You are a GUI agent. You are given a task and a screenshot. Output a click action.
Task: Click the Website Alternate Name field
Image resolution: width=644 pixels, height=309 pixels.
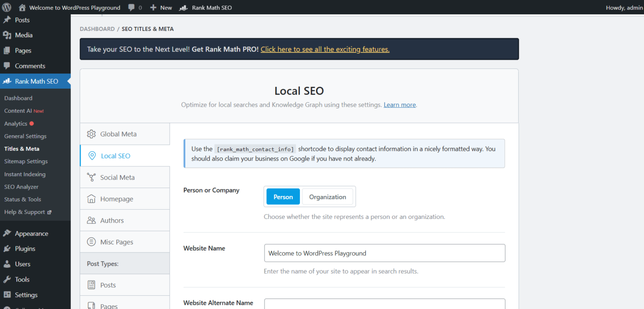385,304
